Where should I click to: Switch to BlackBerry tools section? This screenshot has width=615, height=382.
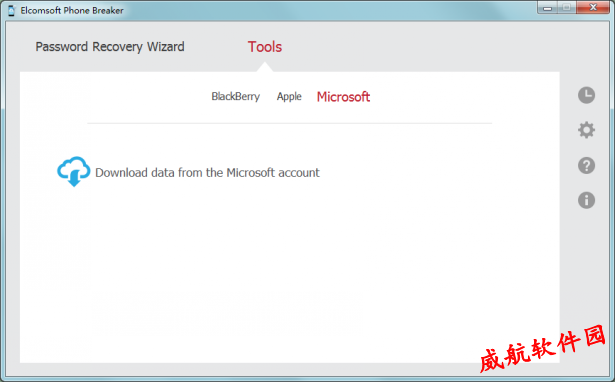pyautogui.click(x=235, y=96)
